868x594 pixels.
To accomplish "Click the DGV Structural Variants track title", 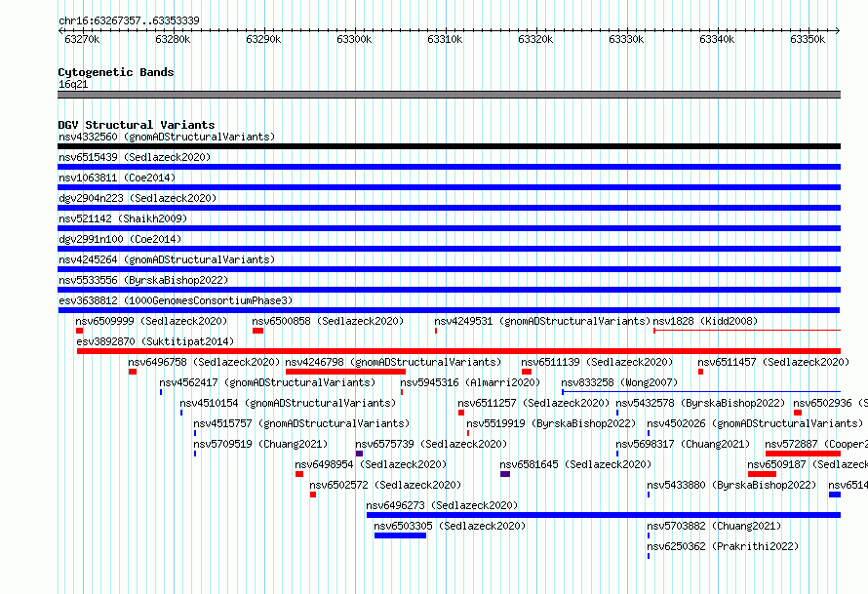I will 137,125.
